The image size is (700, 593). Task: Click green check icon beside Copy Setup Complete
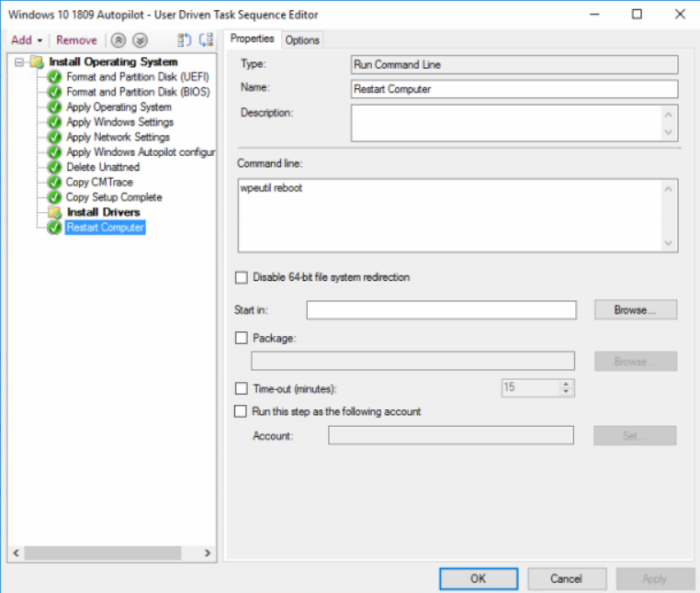[x=54, y=197]
